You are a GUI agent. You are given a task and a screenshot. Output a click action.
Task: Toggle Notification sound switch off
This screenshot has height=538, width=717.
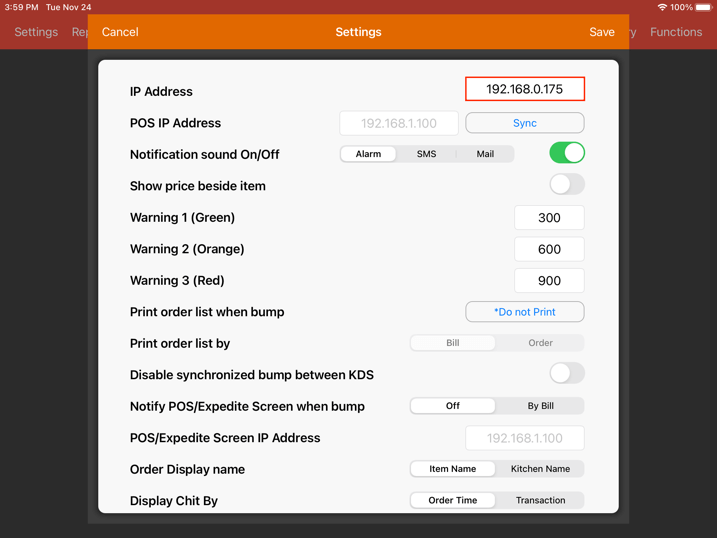pyautogui.click(x=567, y=153)
